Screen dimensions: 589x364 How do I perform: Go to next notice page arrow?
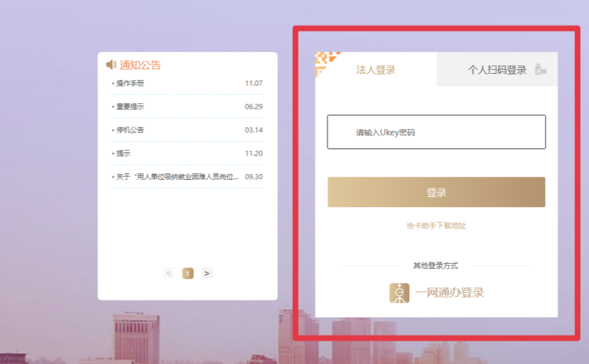(x=207, y=273)
